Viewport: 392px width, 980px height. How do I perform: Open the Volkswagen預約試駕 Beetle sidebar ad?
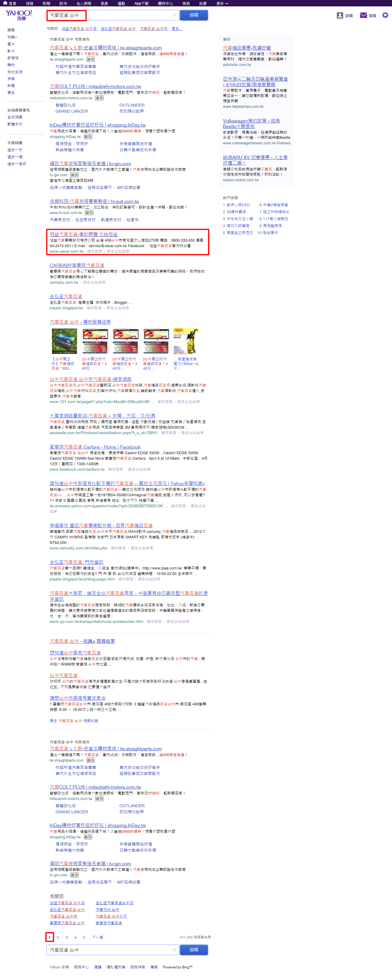(x=251, y=123)
